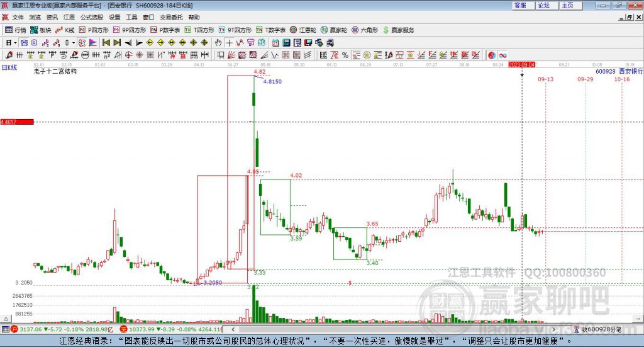Image resolution: width=644 pixels, height=347 pixels.
Task: Open the 公式选股 menu
Action: tap(92, 17)
